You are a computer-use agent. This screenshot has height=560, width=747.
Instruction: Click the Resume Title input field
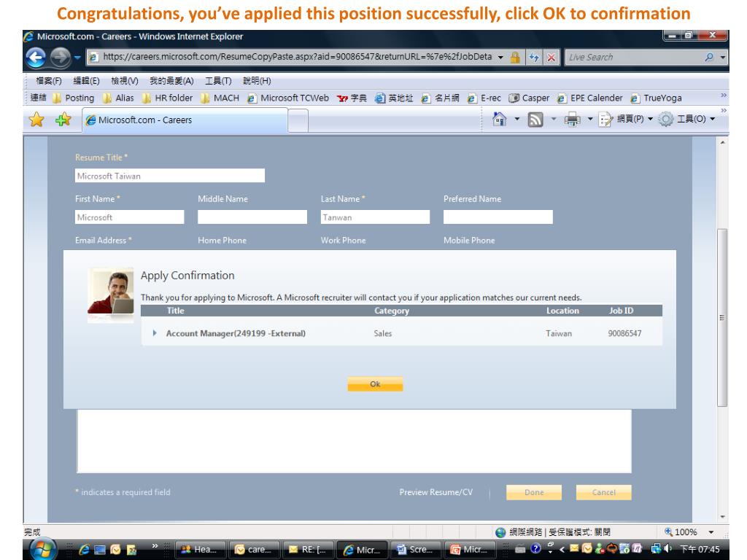click(169, 176)
